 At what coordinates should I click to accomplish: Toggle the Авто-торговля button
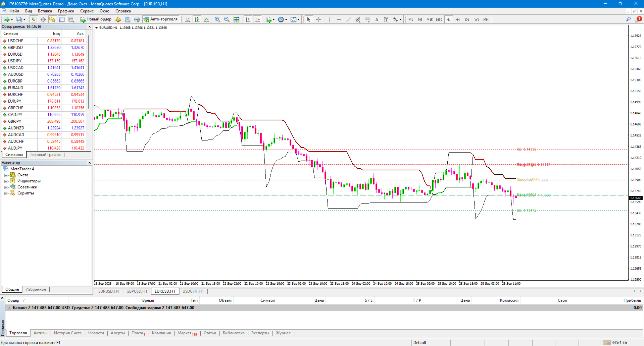(x=161, y=19)
